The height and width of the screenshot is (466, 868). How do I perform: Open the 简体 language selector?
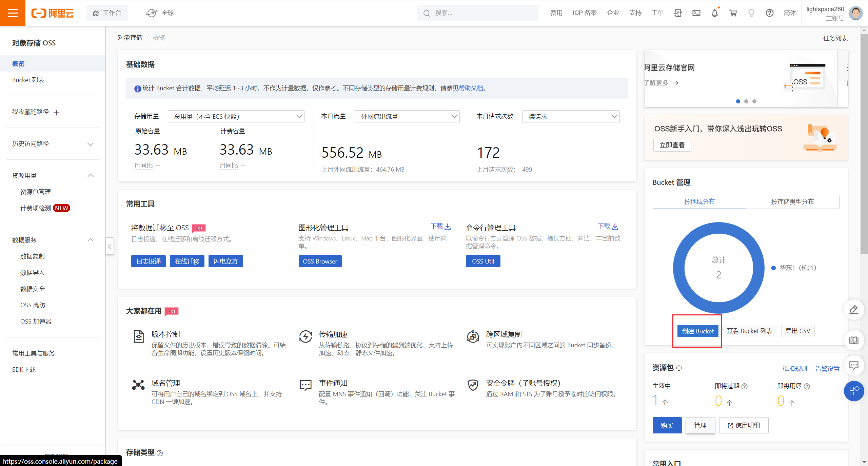[x=790, y=13]
